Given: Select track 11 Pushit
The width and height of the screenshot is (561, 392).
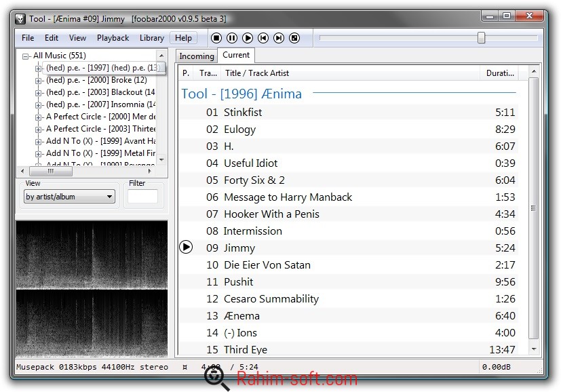Looking at the screenshot, I should point(348,282).
